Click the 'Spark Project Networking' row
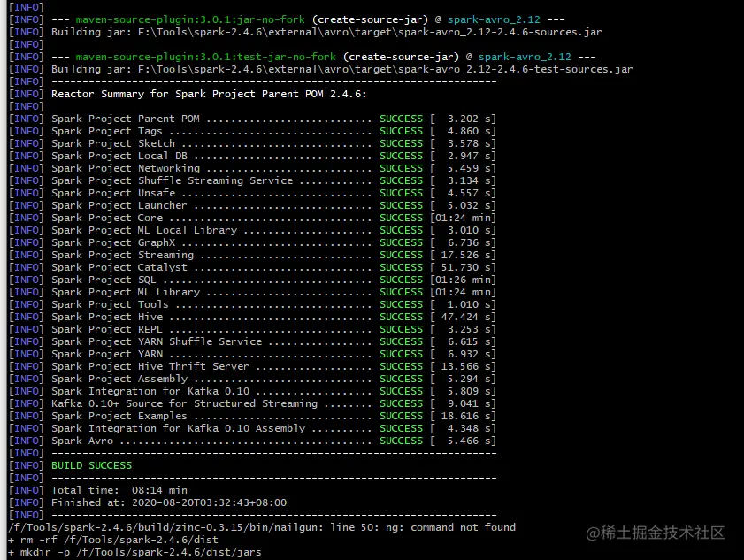The width and height of the screenshot is (744, 560). point(252,168)
